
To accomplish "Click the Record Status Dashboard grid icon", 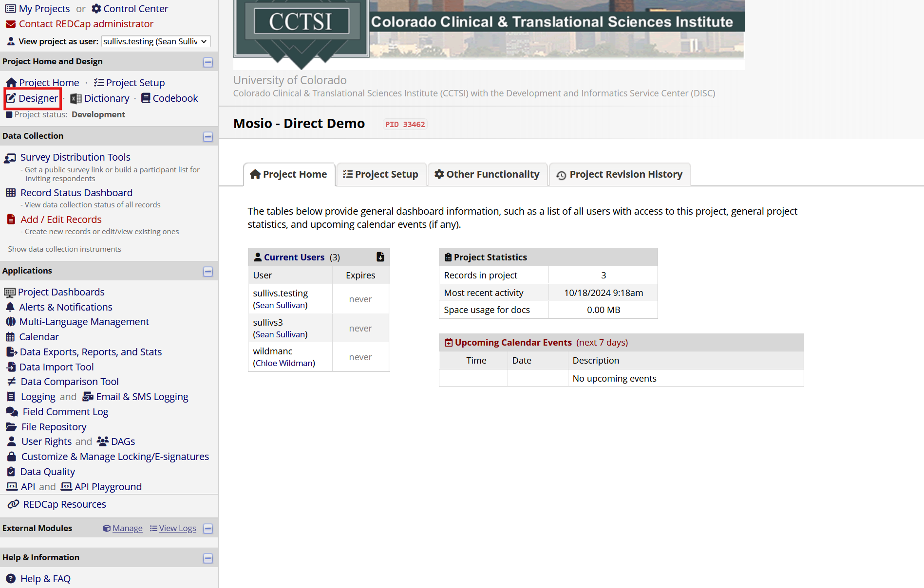I will pos(11,193).
